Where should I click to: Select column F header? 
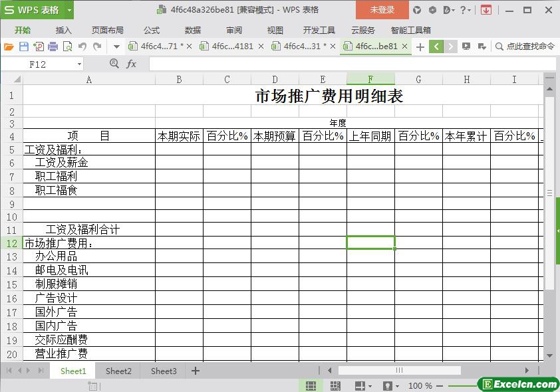pos(370,79)
